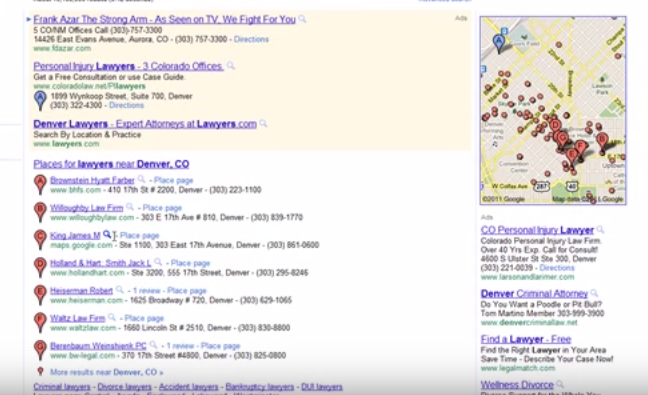648x395 pixels.
Task: Click red pin G beside Berenbaum Weinshienk PC
Action: tap(40, 350)
